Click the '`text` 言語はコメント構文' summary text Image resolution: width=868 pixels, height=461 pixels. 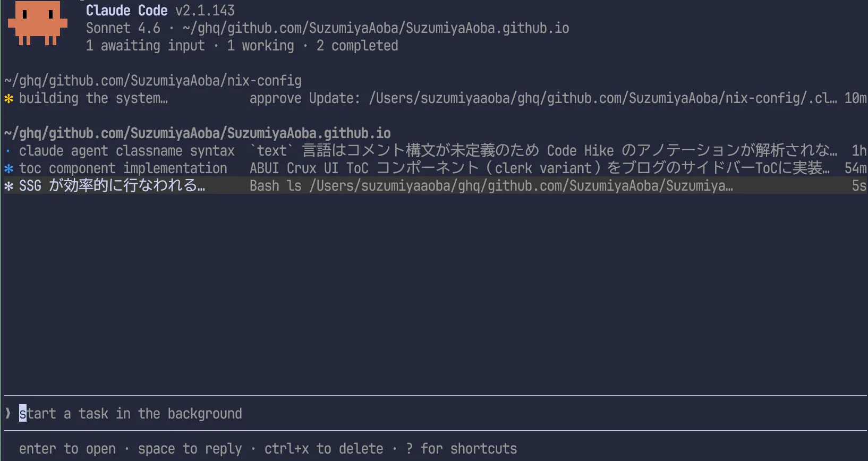tap(395, 151)
